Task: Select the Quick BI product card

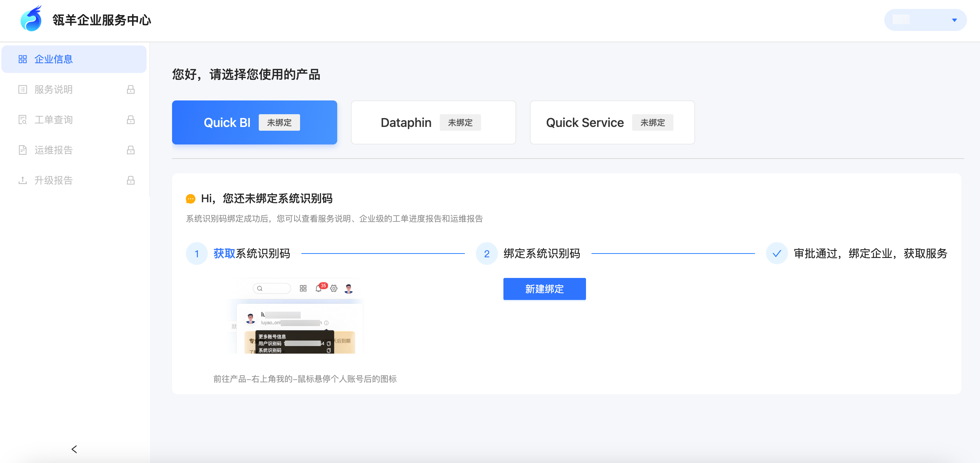Action: point(254,122)
